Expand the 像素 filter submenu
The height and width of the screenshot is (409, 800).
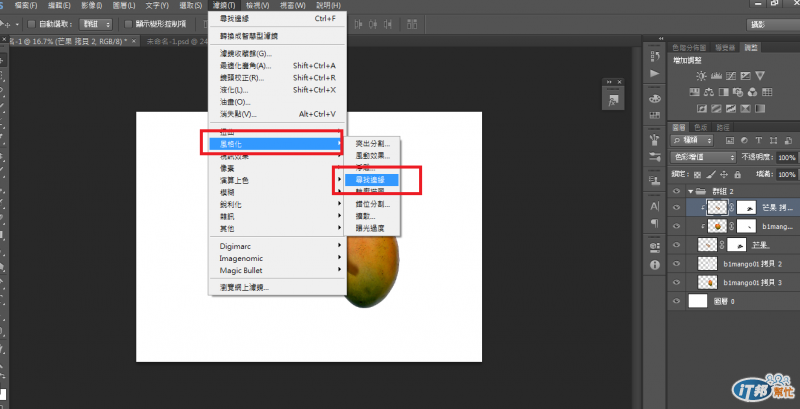coord(278,168)
